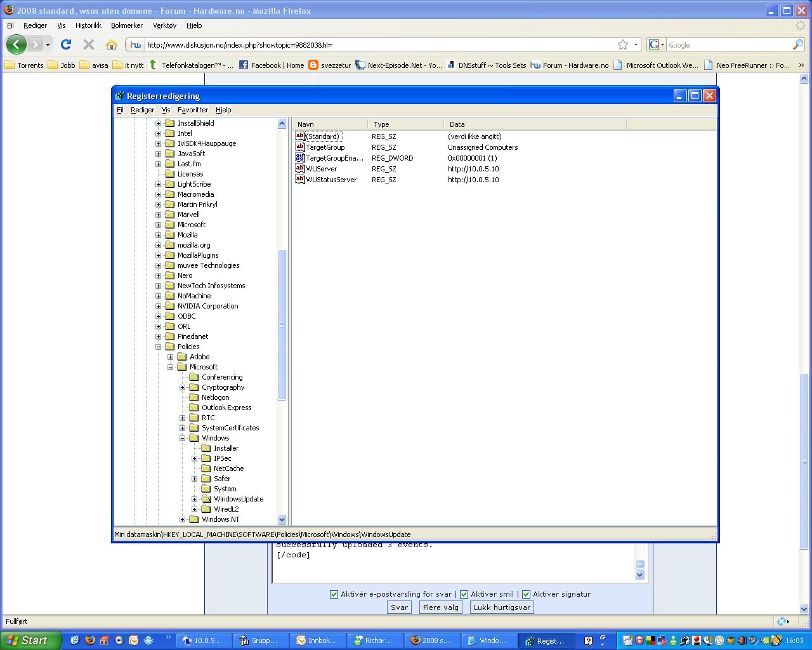Expand the Windows NT tree node
Viewport: 812px width, 650px height.
[x=182, y=519]
